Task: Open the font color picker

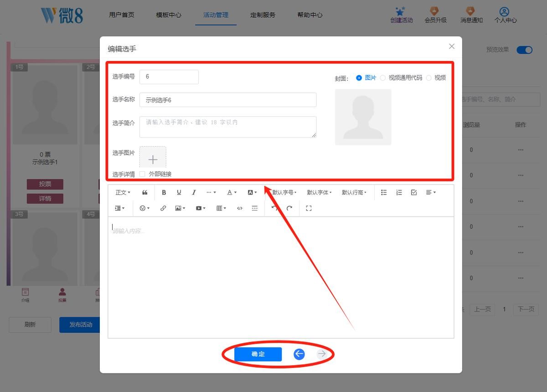Action: click(232, 193)
